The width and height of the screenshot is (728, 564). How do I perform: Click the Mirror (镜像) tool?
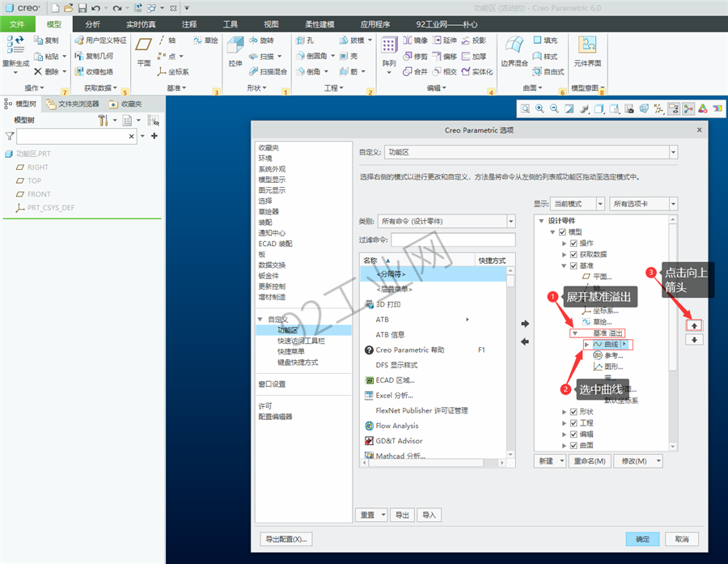pos(415,40)
